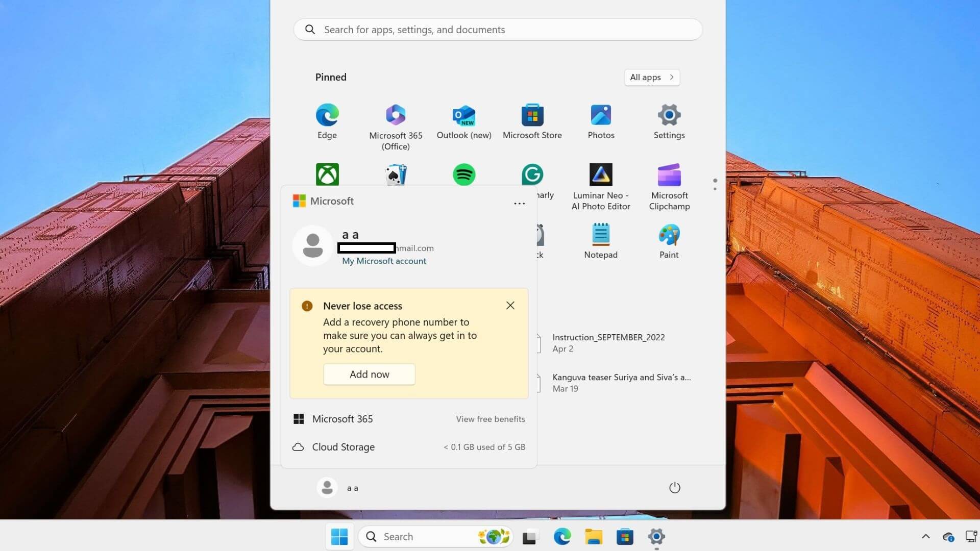Screen dimensions: 980x551
Task: Open recommended file Instruction_SEPTEMBER_2022
Action: tap(608, 337)
